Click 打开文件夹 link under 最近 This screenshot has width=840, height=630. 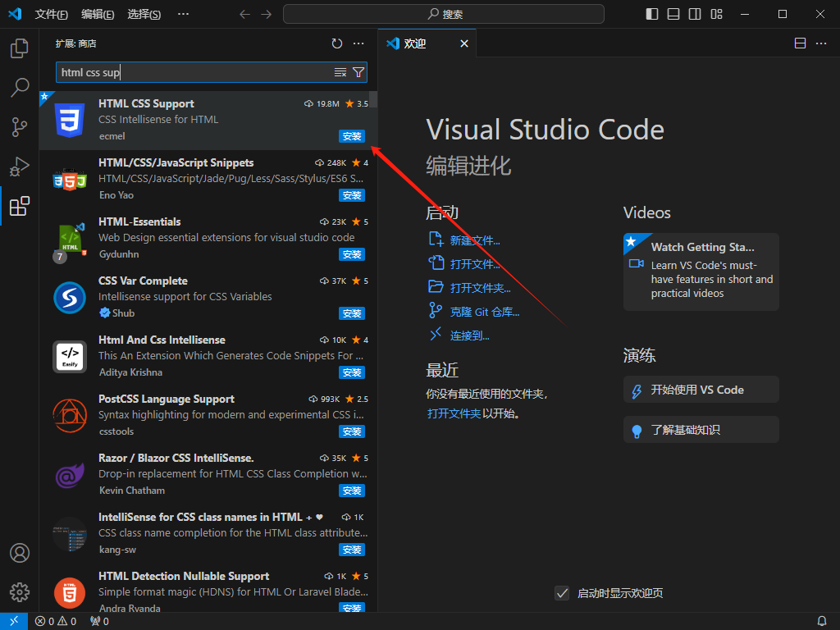tap(454, 413)
